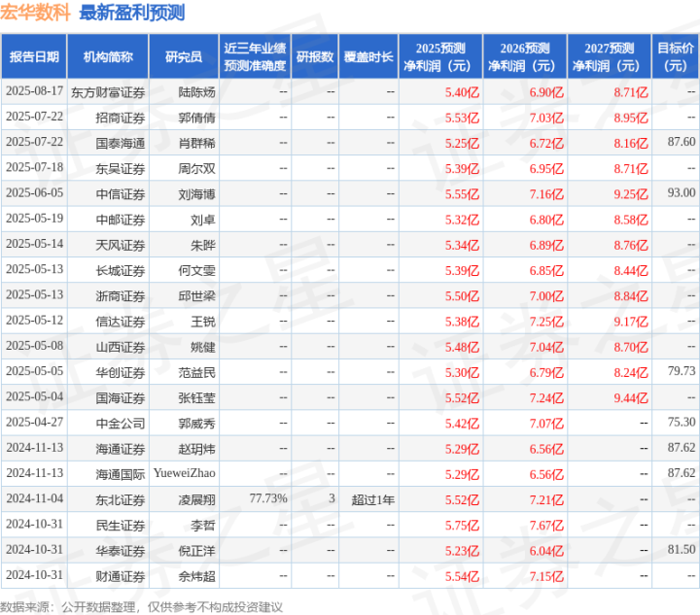Viewport: 700px width, 615px height.
Task: Click the 2025预测净利润 column header
Action: [x=440, y=56]
